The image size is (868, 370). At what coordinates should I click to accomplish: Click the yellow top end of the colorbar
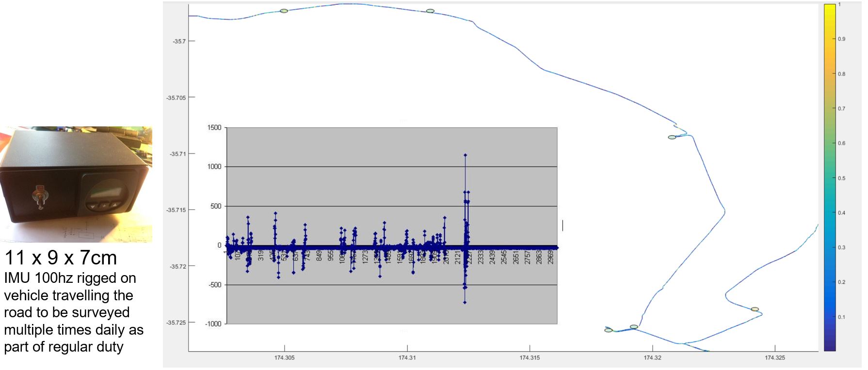point(829,7)
